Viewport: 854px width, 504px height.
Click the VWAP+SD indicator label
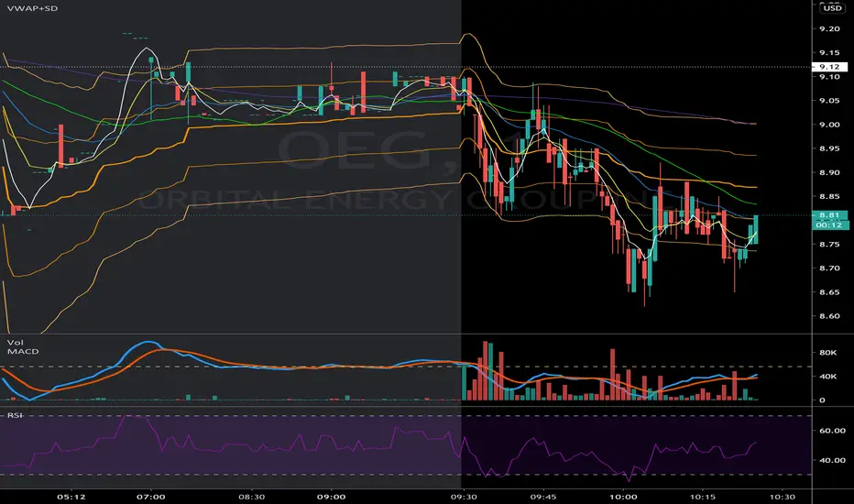(32, 9)
